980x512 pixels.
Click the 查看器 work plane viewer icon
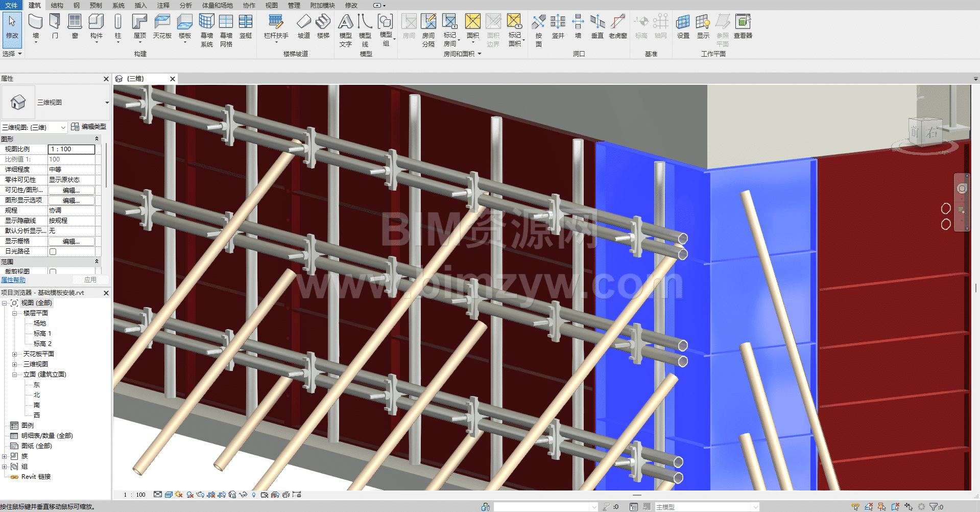pos(743,26)
